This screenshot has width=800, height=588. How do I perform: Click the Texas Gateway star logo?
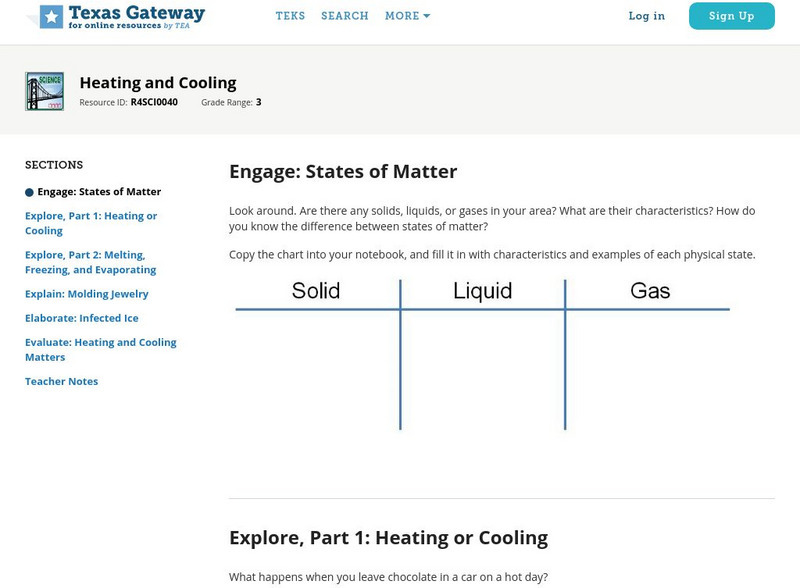[x=50, y=16]
